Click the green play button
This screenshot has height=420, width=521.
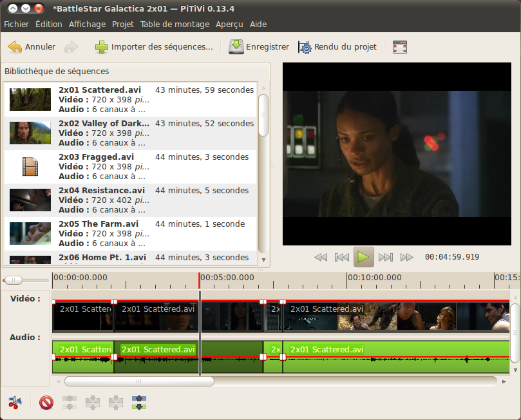pos(363,257)
